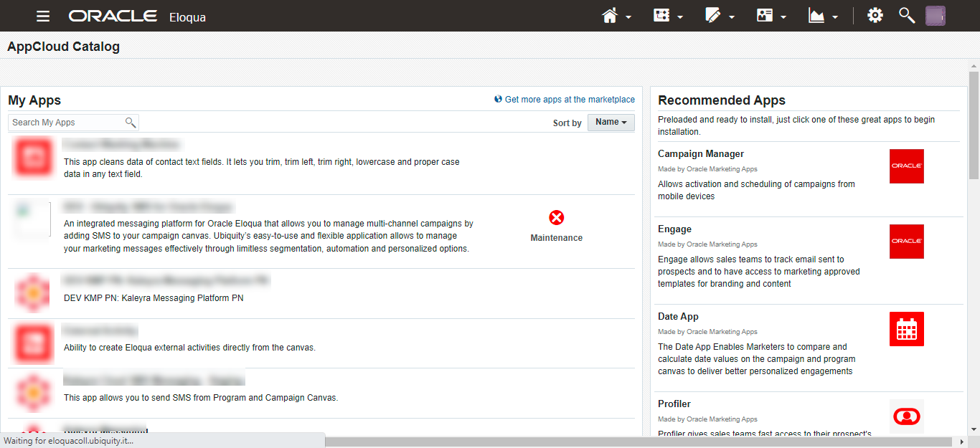Follow Get more apps at the marketplace link

coord(570,100)
